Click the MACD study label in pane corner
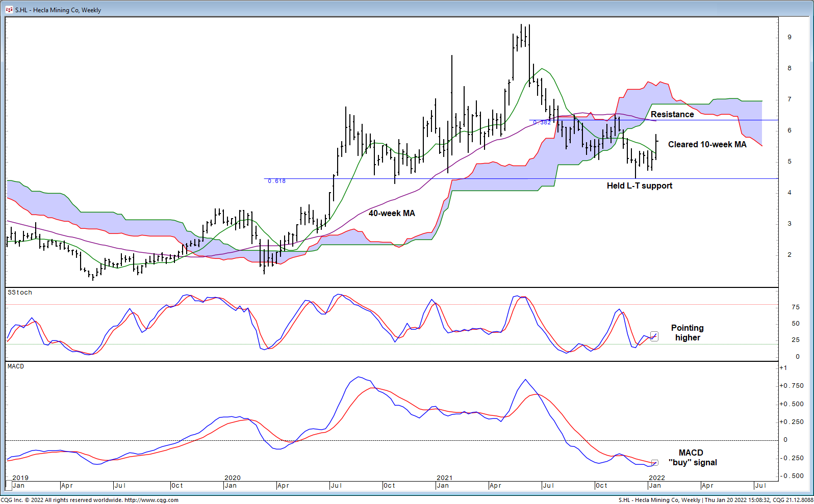This screenshot has height=504, width=814. point(16,366)
